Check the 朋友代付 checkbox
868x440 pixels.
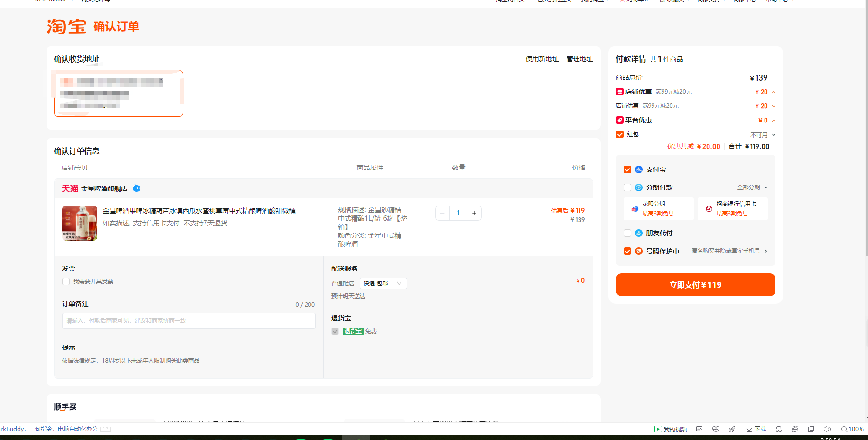click(627, 233)
